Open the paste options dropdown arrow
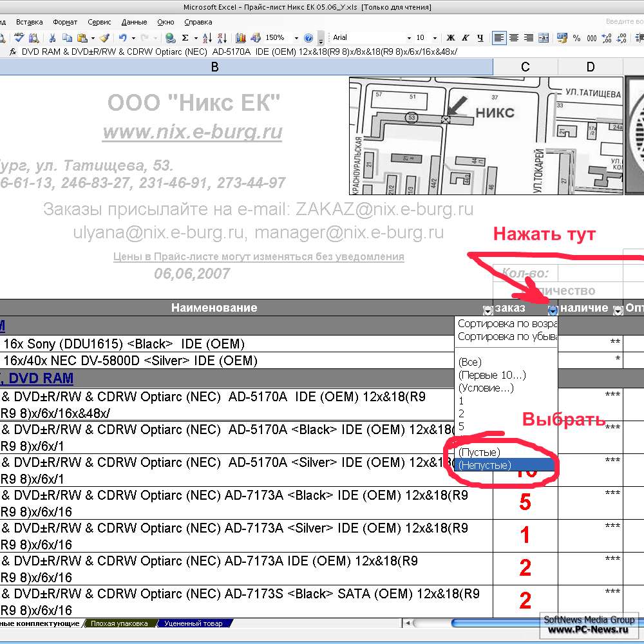The image size is (644, 644). point(93,38)
